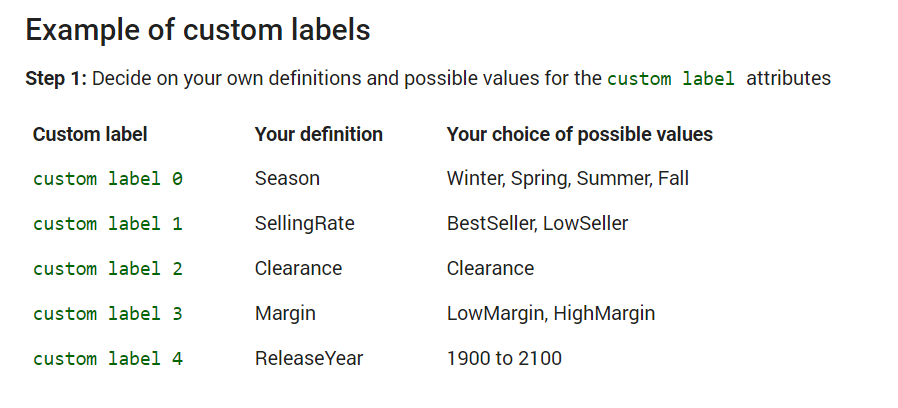Click the green "custom label" code in the sentence
The width and height of the screenshot is (898, 408).
click(671, 78)
